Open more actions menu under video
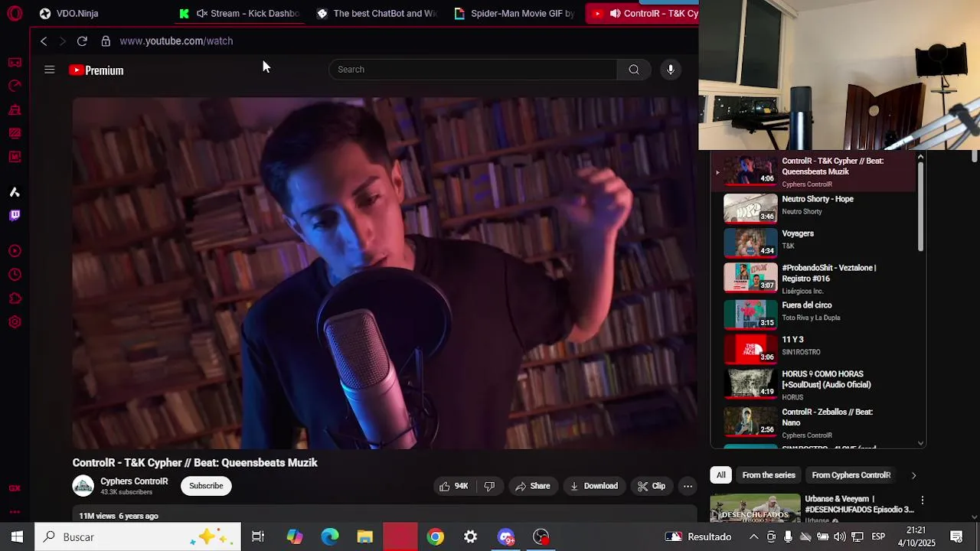Screen dimensions: 980x551 pyautogui.click(x=688, y=486)
